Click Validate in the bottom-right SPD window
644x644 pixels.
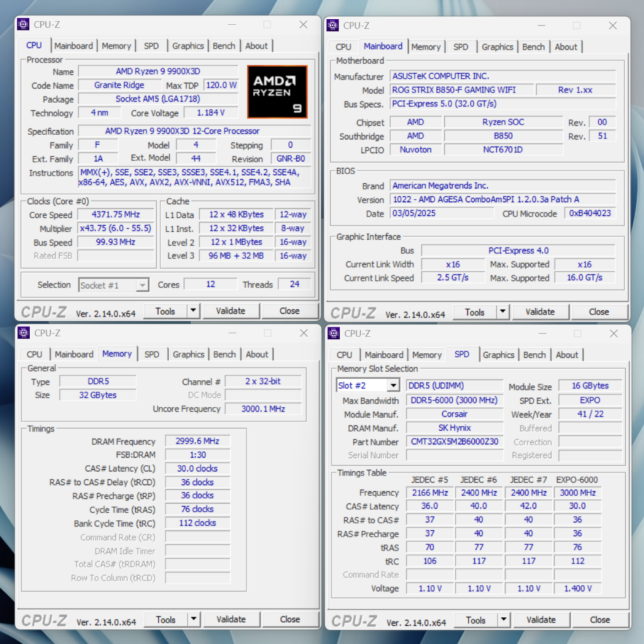click(541, 619)
